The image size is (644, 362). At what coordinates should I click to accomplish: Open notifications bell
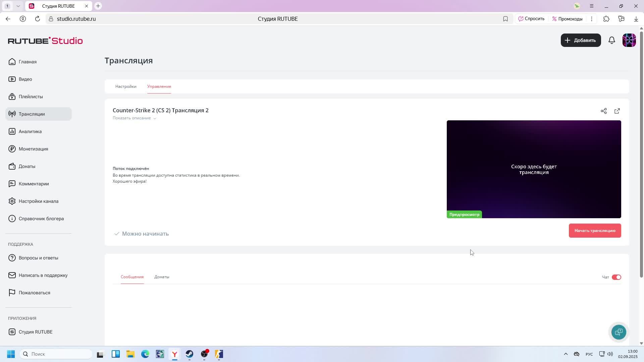611,40
